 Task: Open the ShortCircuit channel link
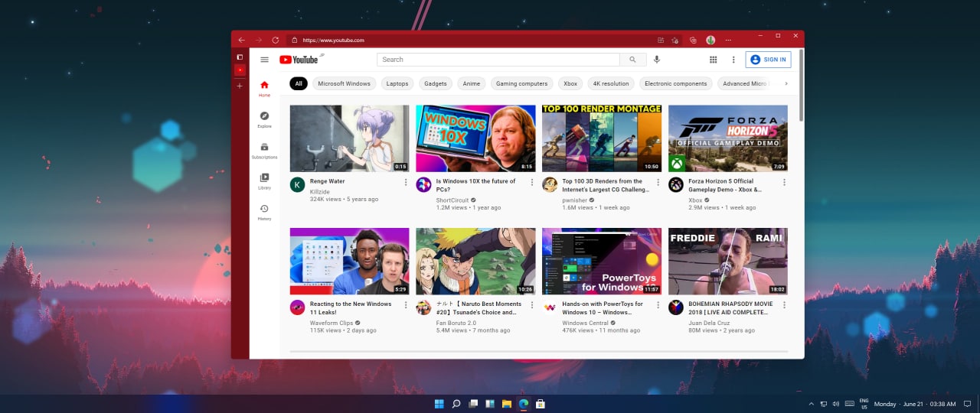click(x=452, y=200)
